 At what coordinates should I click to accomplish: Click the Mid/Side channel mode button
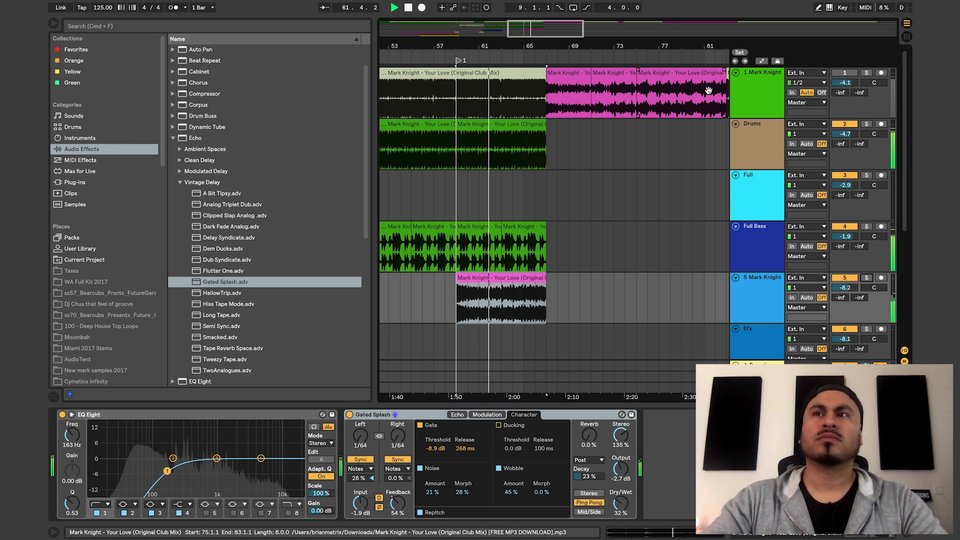[x=588, y=512]
